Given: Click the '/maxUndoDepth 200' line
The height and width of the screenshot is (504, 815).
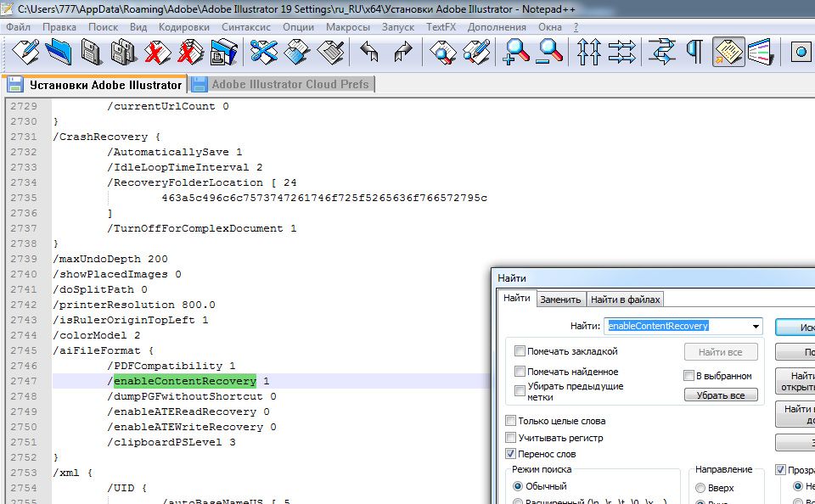Looking at the screenshot, I should [110, 259].
